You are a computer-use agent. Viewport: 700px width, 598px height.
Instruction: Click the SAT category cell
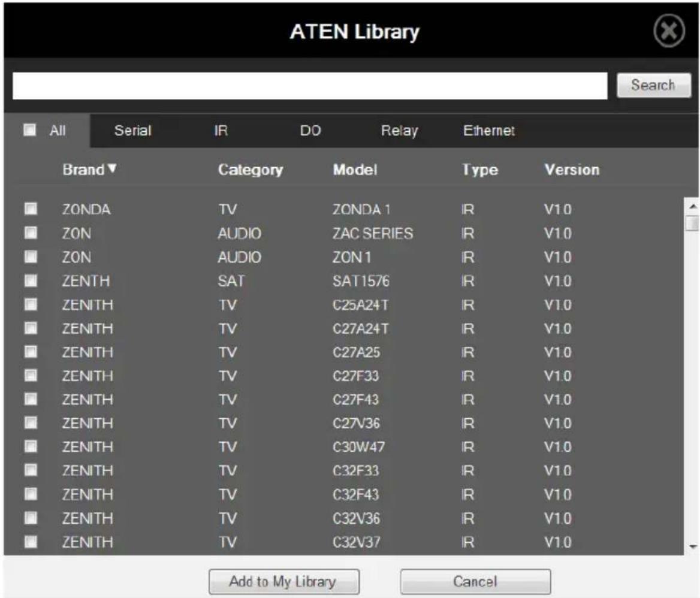231,281
